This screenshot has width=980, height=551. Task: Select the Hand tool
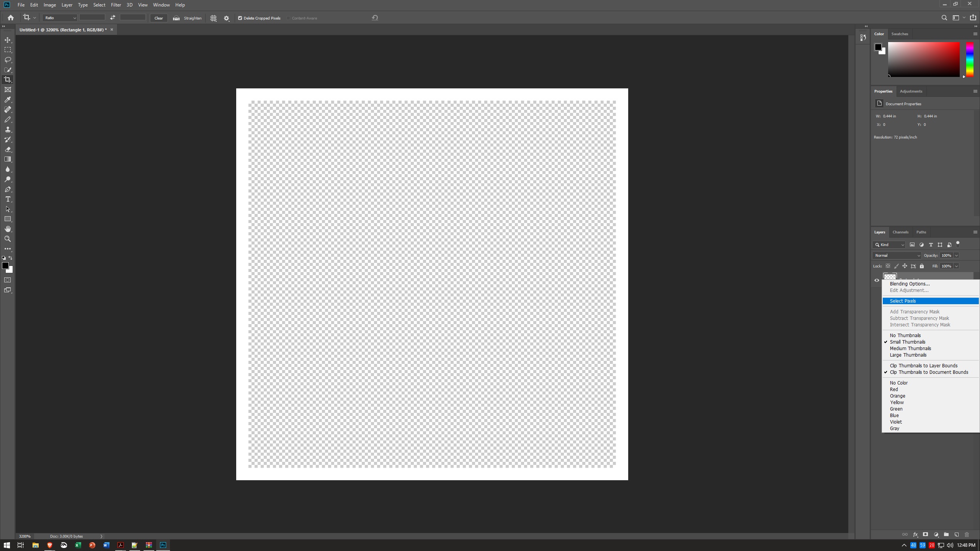point(8,229)
